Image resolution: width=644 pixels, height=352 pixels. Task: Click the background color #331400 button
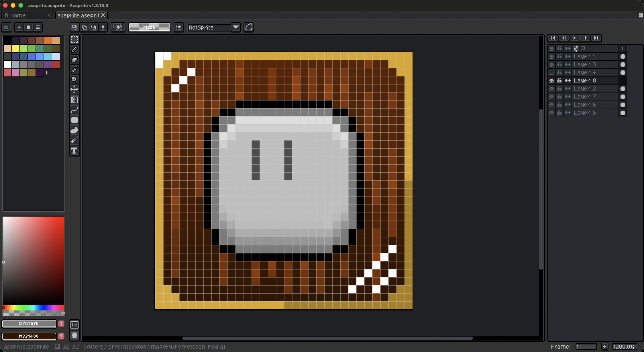click(29, 336)
